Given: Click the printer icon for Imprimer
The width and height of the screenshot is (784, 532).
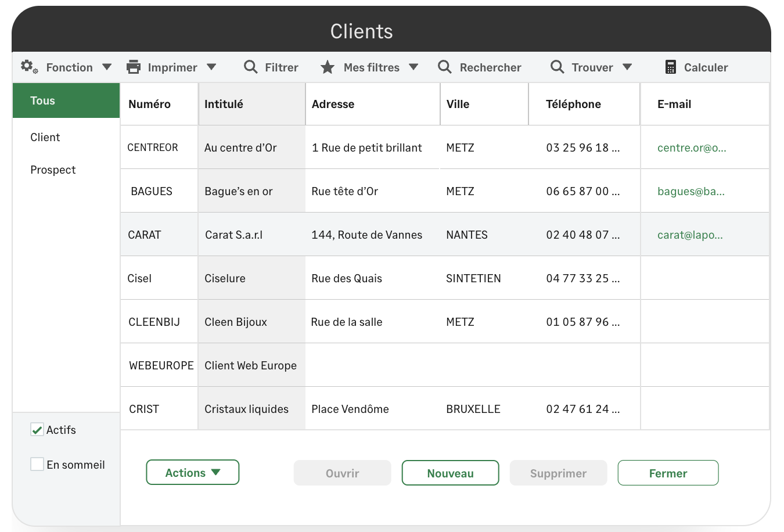Looking at the screenshot, I should 134,67.
